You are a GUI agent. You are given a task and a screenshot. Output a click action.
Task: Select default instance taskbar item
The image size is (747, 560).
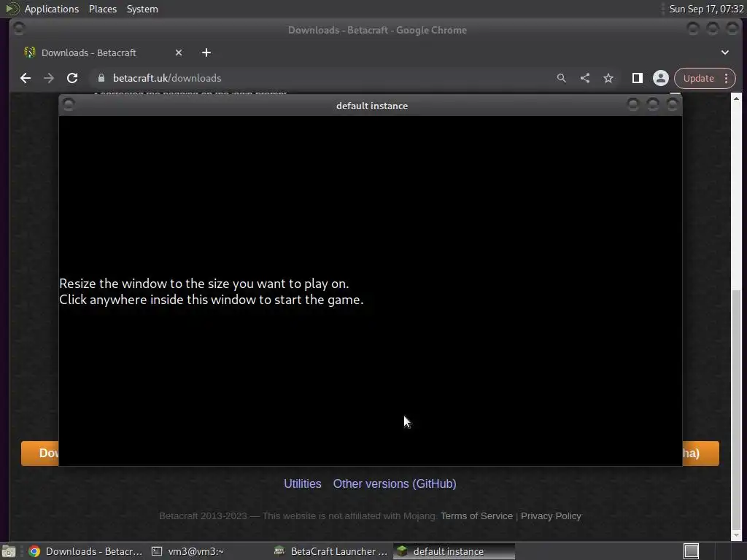point(454,551)
